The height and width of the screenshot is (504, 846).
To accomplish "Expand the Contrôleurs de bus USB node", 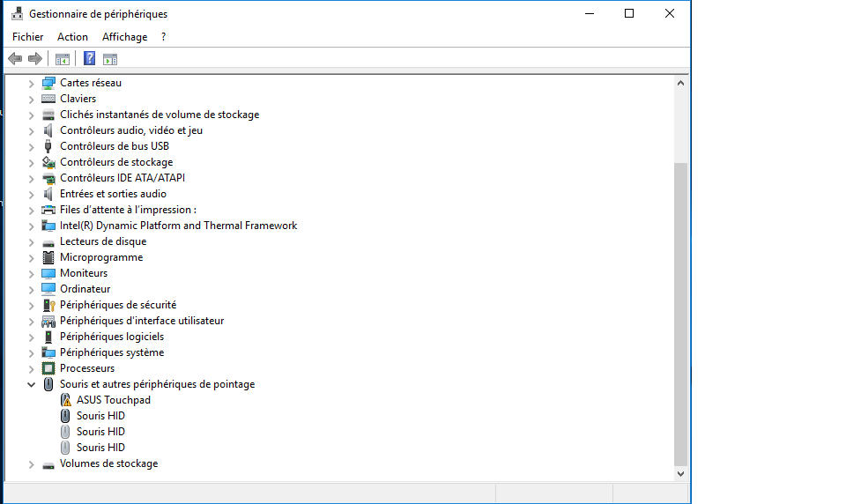I will (31, 146).
